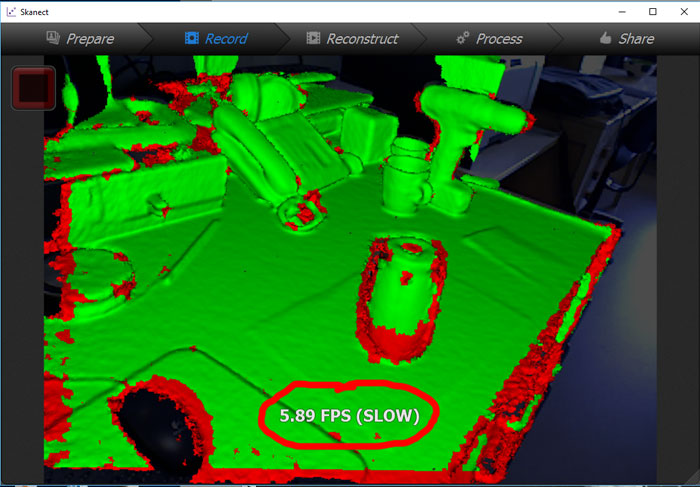Screen dimensions: 700x487
Task: Go to the Process tab
Action: pyautogui.click(x=489, y=39)
